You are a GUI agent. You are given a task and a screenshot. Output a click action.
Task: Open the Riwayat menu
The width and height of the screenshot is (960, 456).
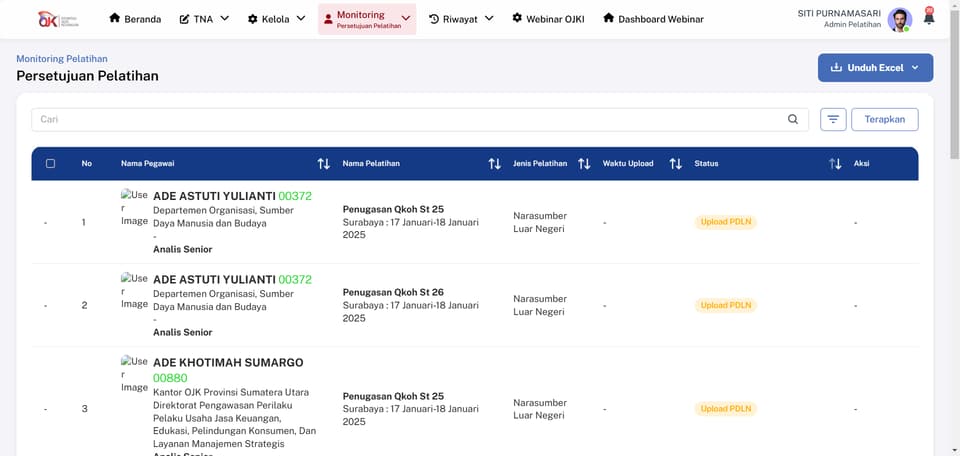(x=461, y=19)
